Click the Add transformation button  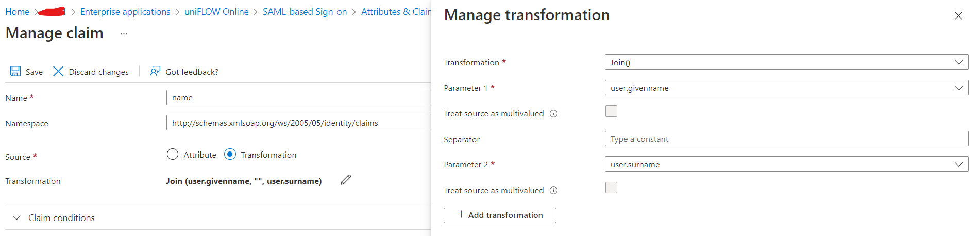coord(500,215)
